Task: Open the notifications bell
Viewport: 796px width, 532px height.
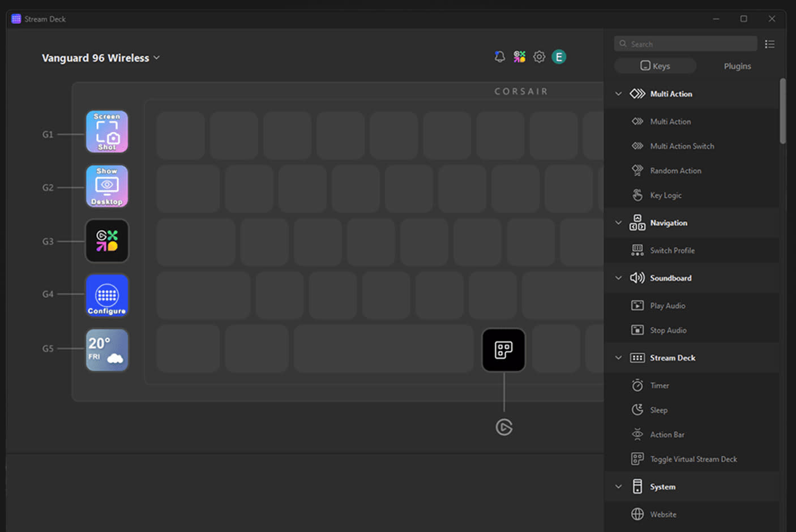Action: click(x=499, y=57)
